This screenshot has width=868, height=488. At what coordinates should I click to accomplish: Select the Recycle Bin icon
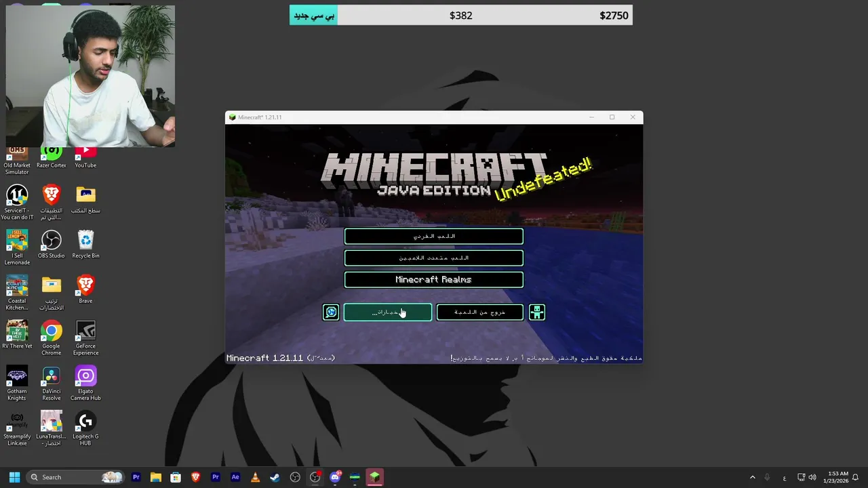85,244
